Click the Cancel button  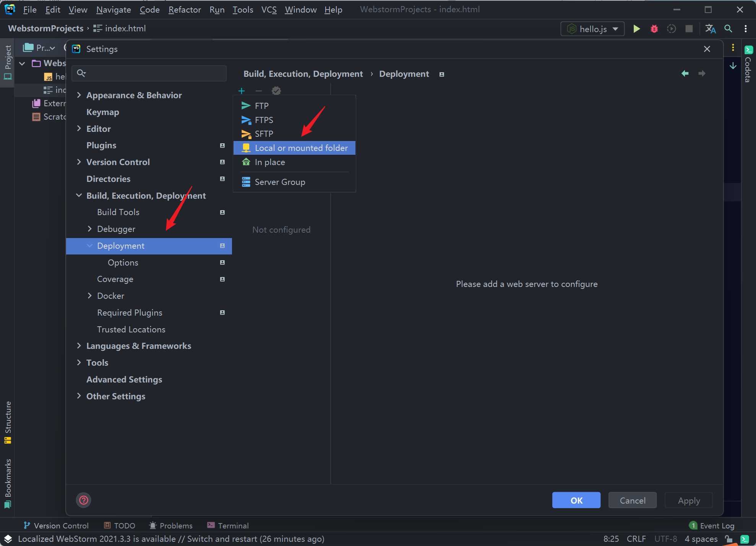(x=632, y=500)
